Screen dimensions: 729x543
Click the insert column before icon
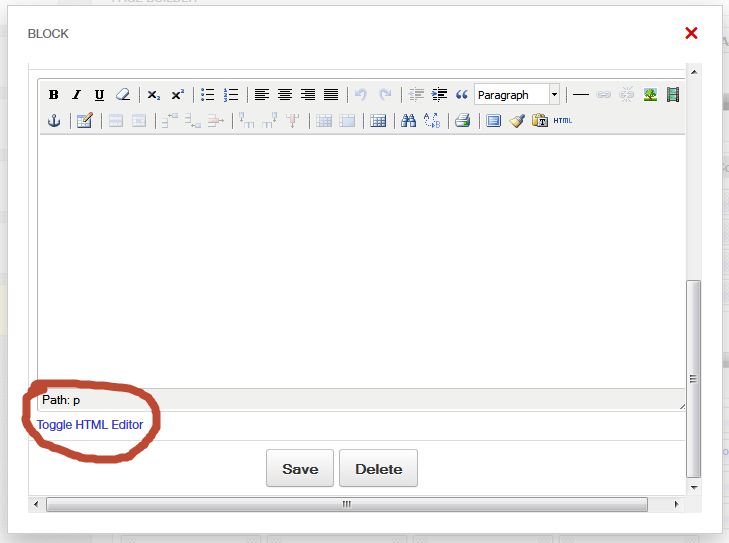[246, 121]
